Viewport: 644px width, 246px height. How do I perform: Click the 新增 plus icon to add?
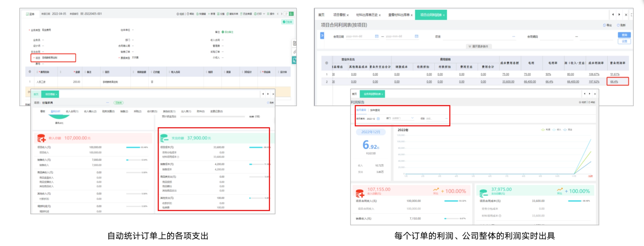click(209, 14)
